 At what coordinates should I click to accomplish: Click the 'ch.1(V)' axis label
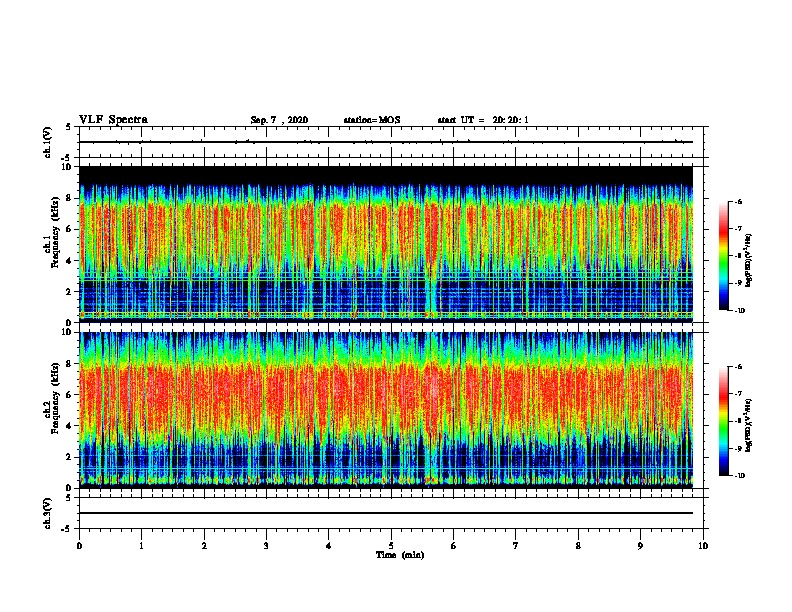48,142
